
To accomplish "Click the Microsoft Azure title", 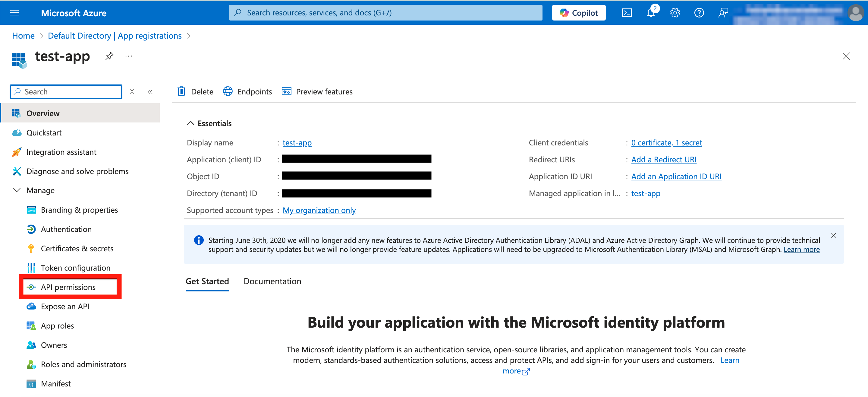I will (x=74, y=13).
